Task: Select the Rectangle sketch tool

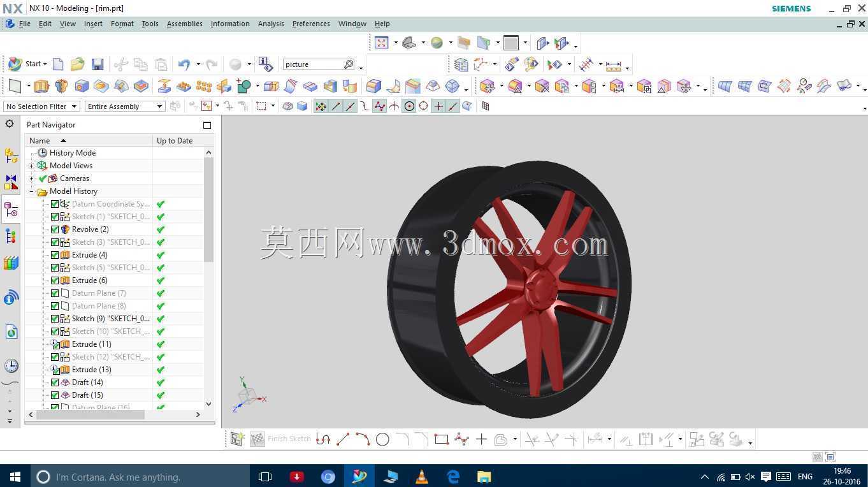Action: pos(441,439)
